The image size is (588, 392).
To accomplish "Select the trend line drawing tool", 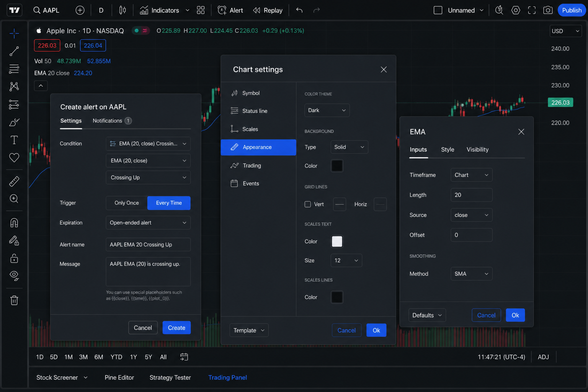I will click(x=14, y=51).
